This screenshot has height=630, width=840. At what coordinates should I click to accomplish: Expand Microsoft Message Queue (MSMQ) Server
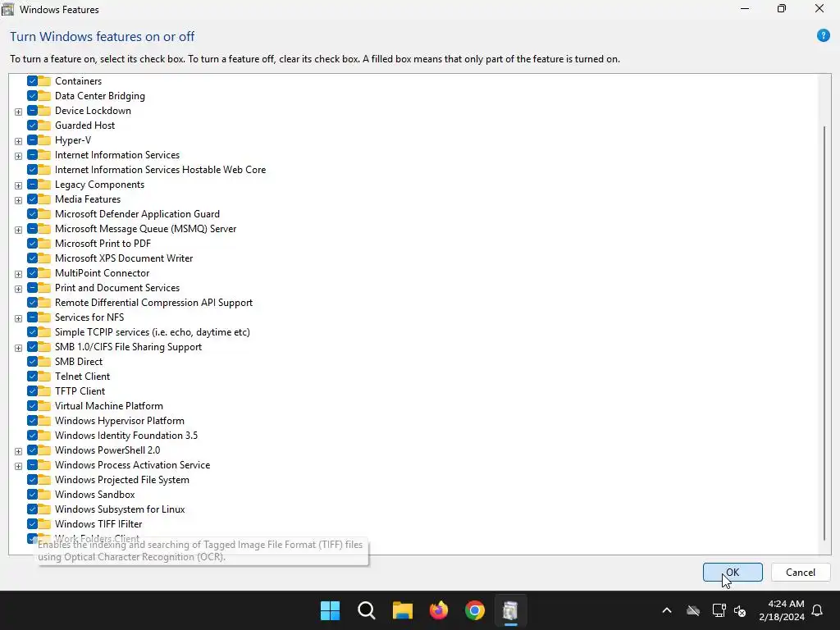(18, 231)
